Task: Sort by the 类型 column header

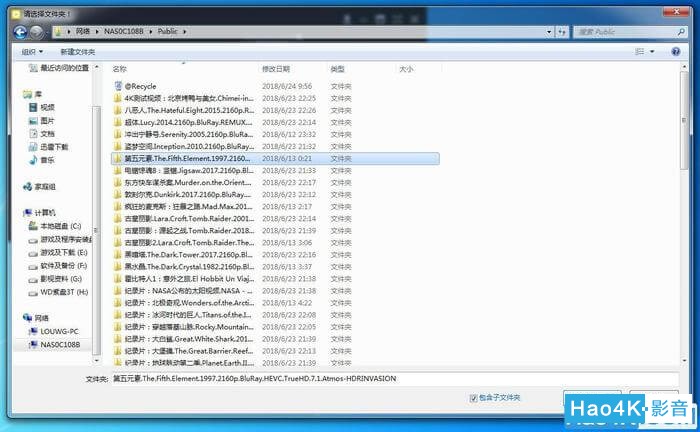Action: click(x=337, y=69)
